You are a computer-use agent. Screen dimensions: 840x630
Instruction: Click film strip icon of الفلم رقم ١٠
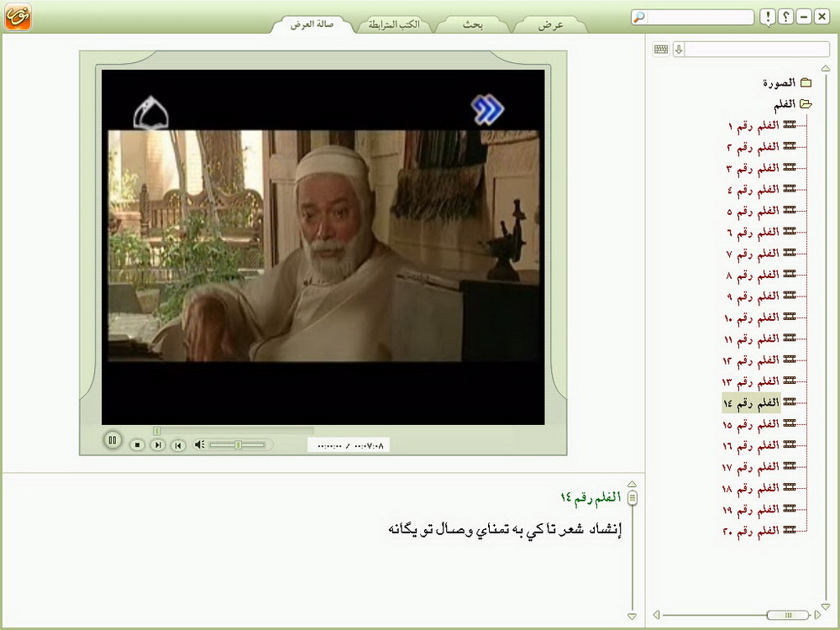(789, 316)
